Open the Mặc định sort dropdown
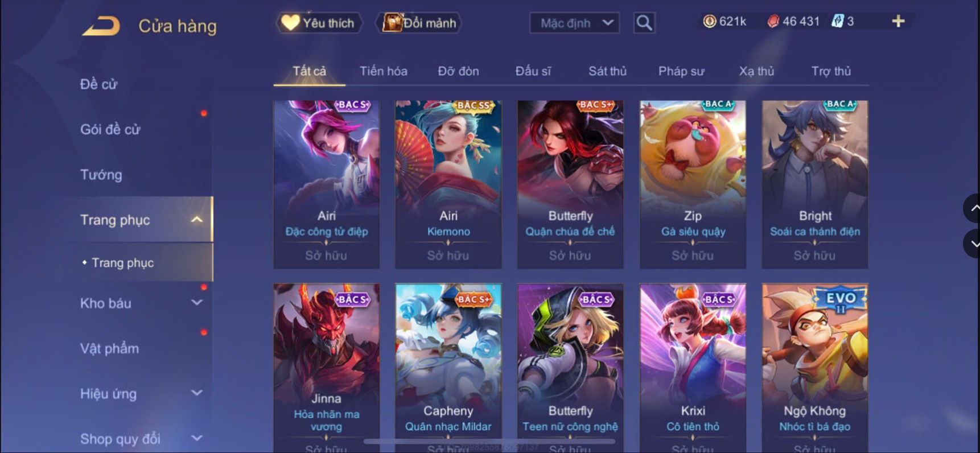 (575, 23)
